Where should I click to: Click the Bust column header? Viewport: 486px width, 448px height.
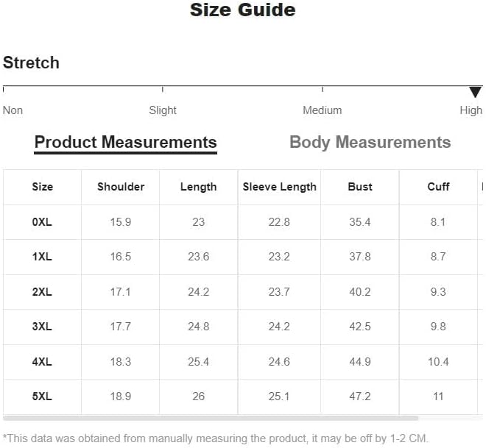(x=360, y=187)
